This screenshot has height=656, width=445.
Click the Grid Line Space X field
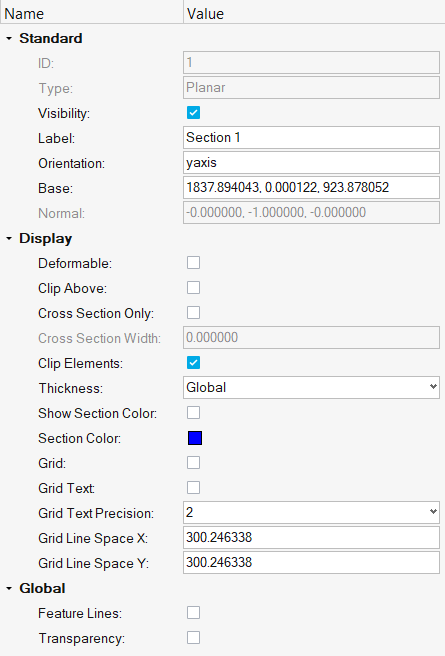point(311,538)
